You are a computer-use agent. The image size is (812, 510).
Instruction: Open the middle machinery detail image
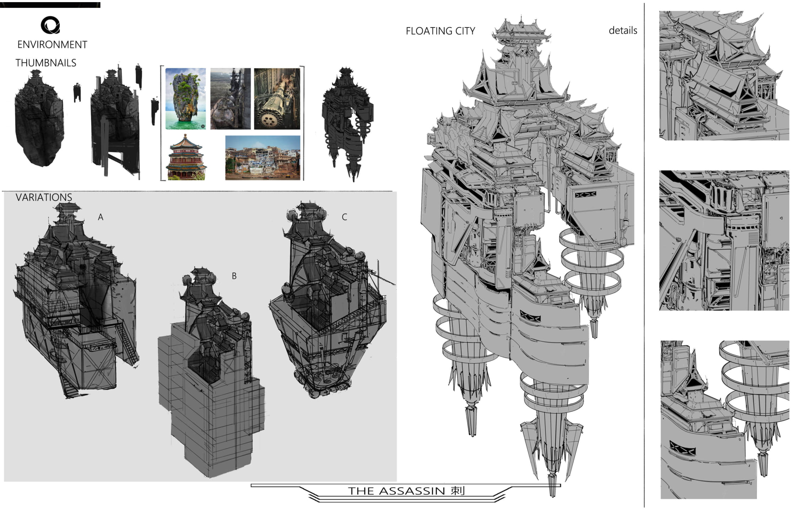tap(724, 240)
